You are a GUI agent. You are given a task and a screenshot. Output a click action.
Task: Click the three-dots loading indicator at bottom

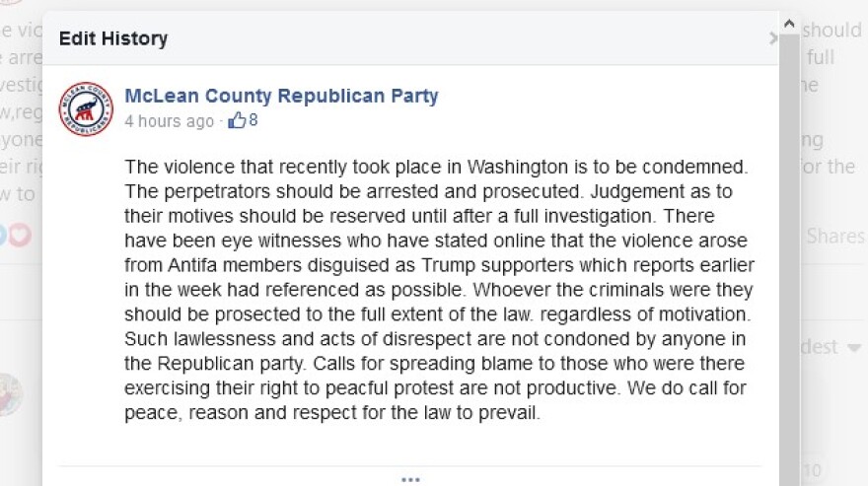[x=410, y=479]
